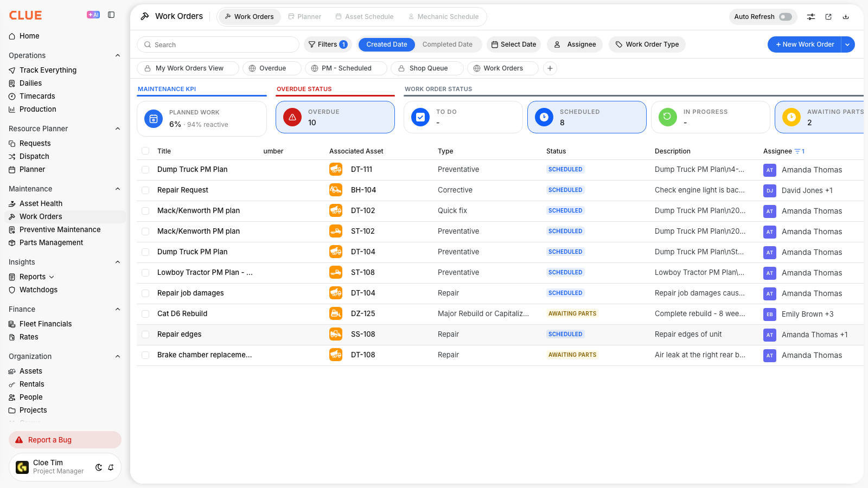Check the Brake chamber replacement row checkbox
The height and width of the screenshot is (488, 868).
[145, 355]
